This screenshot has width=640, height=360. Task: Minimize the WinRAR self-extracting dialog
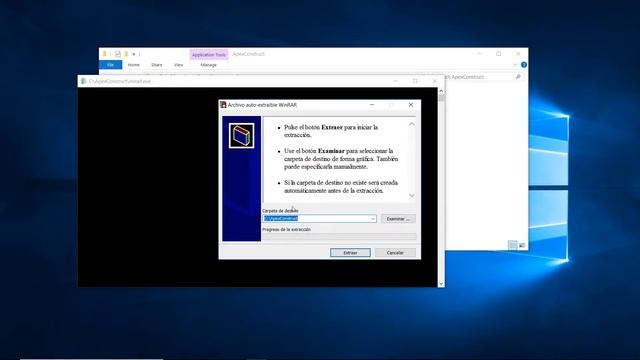pos(372,105)
